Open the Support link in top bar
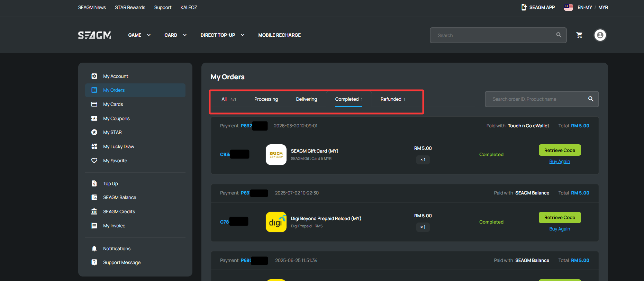The height and width of the screenshot is (281, 644). pos(163,7)
